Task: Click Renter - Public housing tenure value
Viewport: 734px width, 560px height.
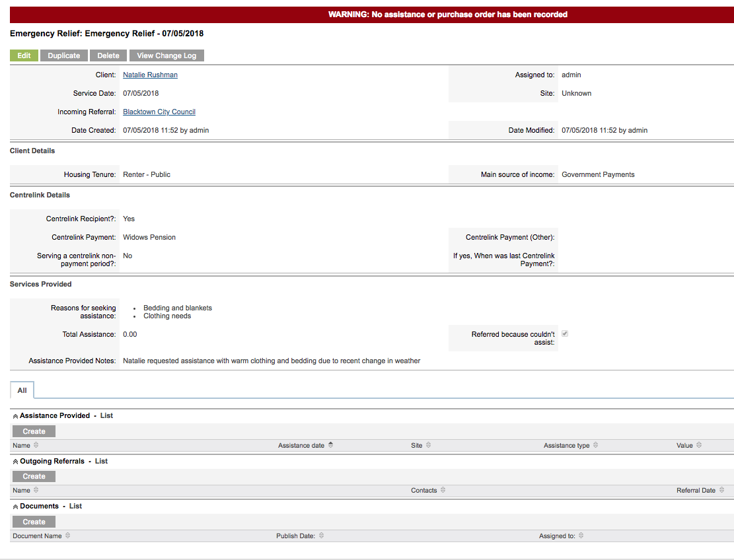Action: tap(147, 174)
